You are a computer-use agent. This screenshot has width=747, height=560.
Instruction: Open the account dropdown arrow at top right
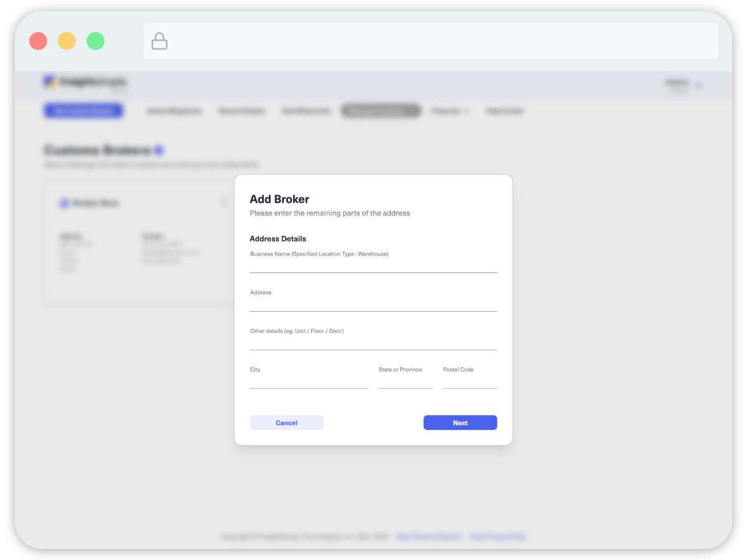(698, 85)
